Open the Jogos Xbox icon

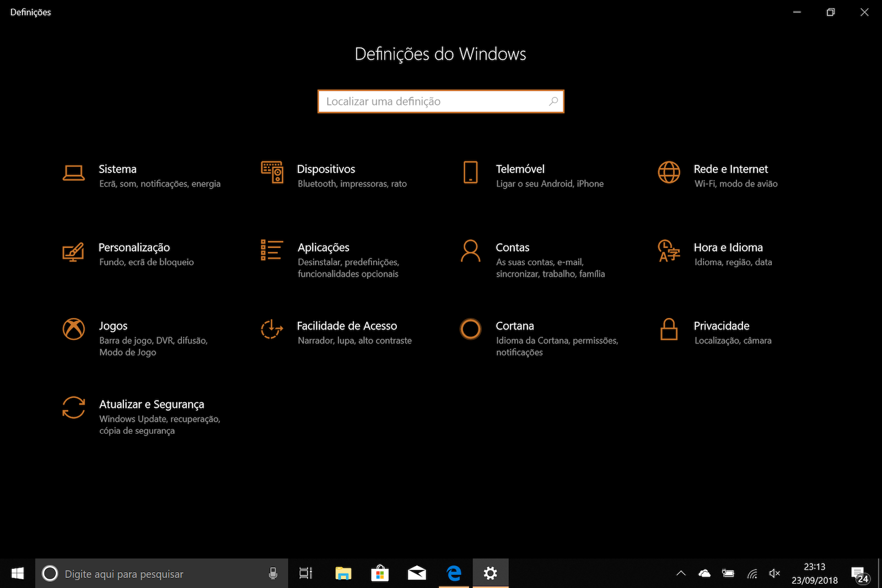click(73, 329)
